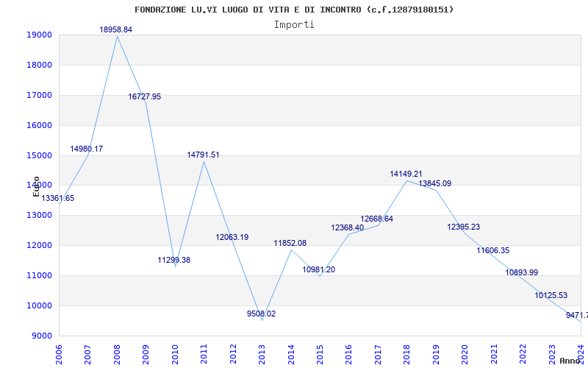588x368 pixels.
Task: Click the data label 14149.21
Action: click(x=406, y=174)
